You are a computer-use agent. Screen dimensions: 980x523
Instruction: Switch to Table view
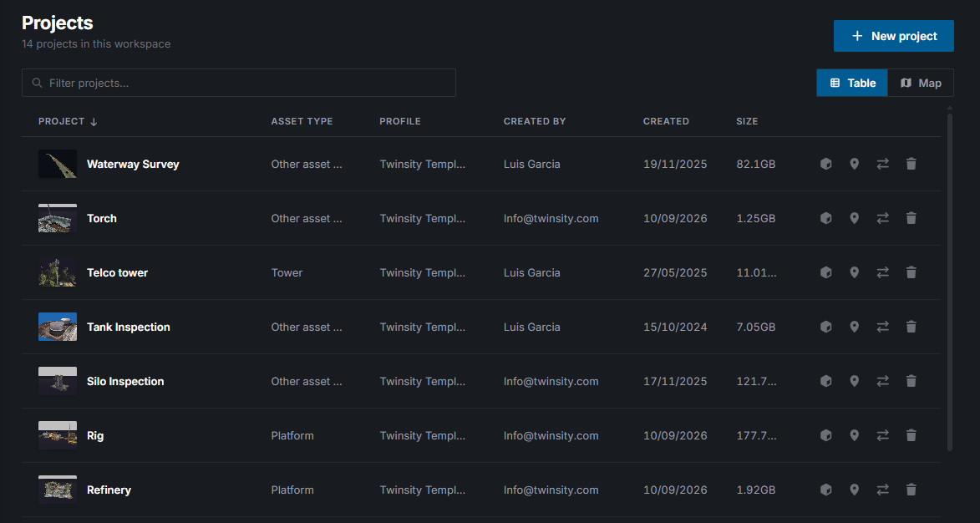click(x=852, y=83)
